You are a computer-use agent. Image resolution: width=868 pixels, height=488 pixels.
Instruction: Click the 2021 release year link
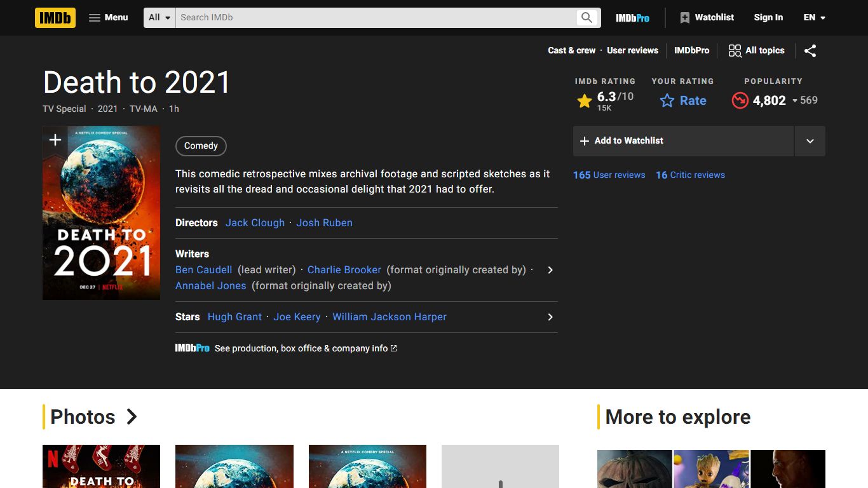107,109
